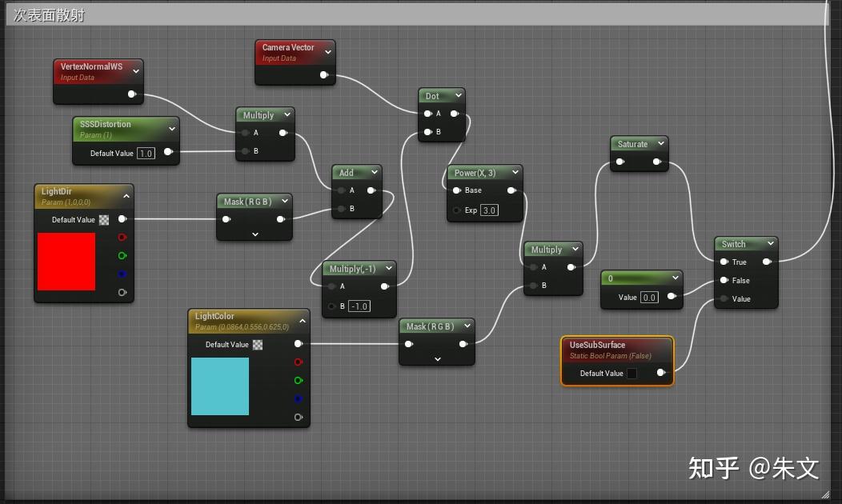Viewport: 842px width, 504px height.
Task: Click the LightColor alpha channel pin
Action: [298, 417]
